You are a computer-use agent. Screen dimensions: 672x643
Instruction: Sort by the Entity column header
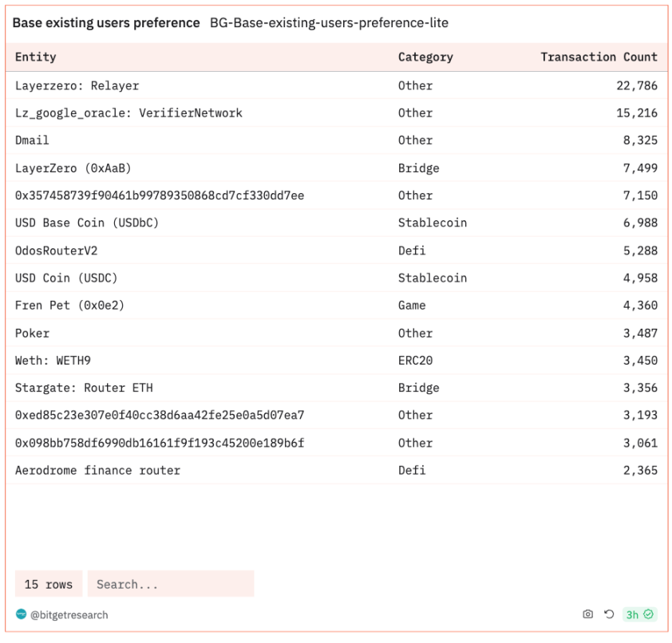36,57
